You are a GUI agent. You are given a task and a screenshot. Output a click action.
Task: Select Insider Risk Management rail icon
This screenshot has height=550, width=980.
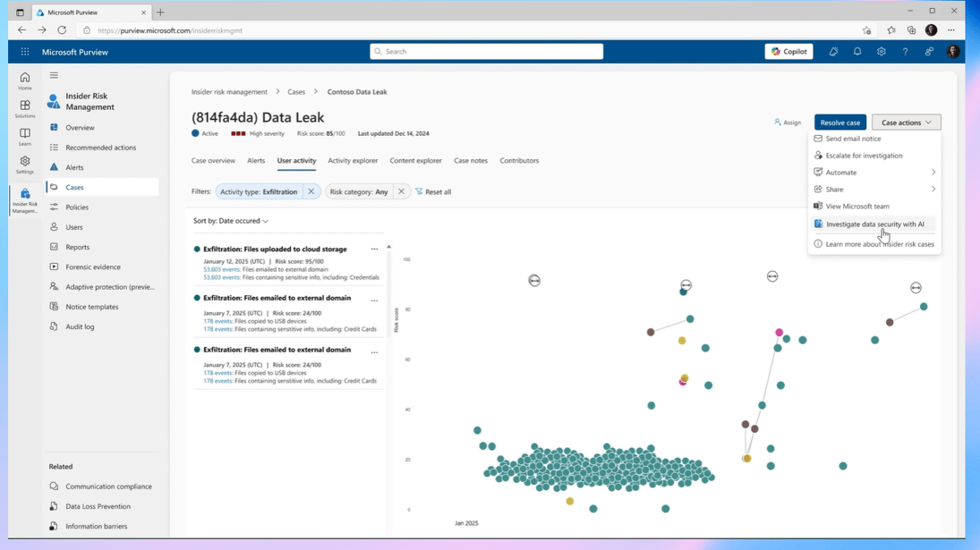(x=25, y=200)
